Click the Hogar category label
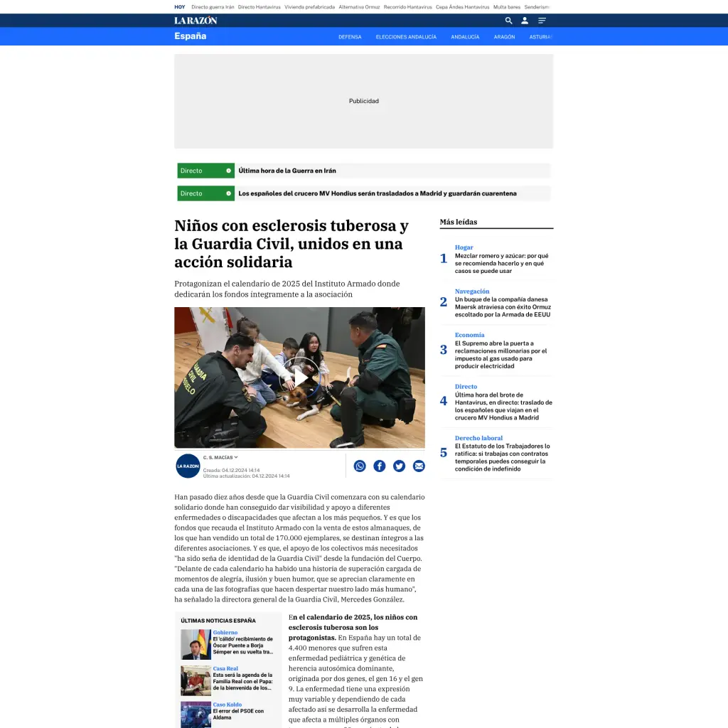This screenshot has width=728, height=728. 464,247
